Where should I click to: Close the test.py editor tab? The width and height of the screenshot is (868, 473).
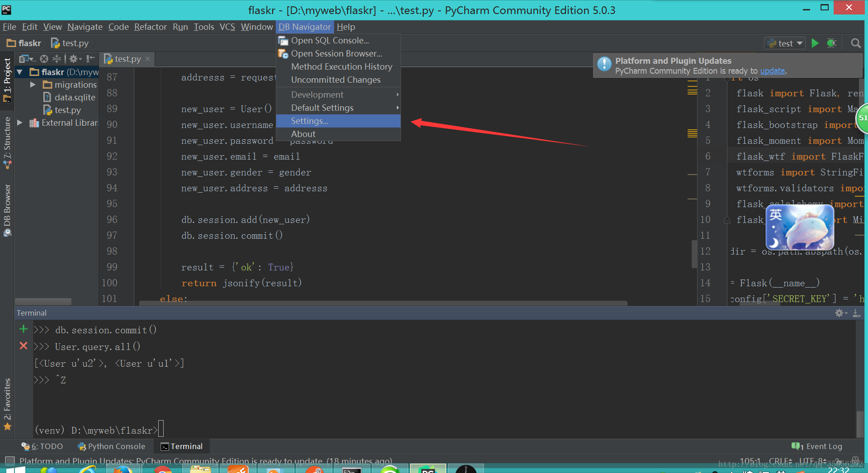(147, 59)
